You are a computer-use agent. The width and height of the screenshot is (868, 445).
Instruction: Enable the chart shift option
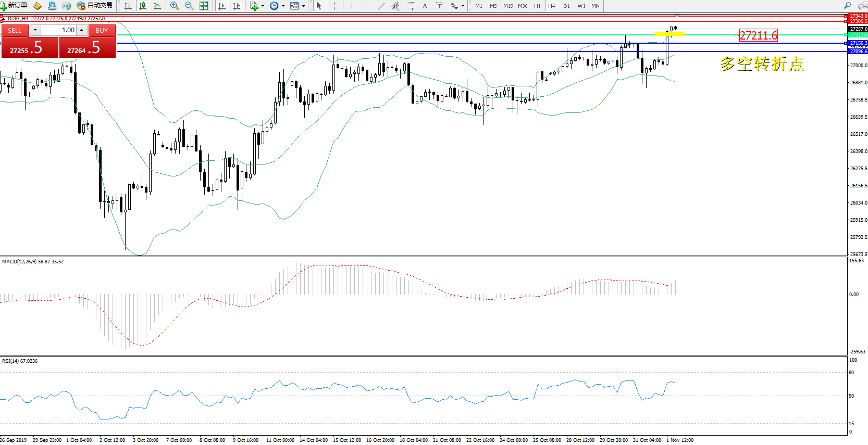click(237, 6)
